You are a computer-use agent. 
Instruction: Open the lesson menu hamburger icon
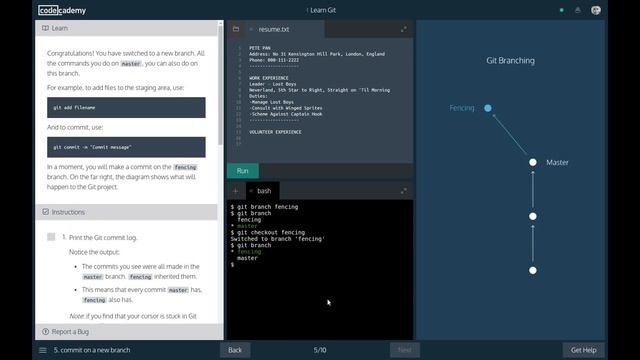click(42, 350)
